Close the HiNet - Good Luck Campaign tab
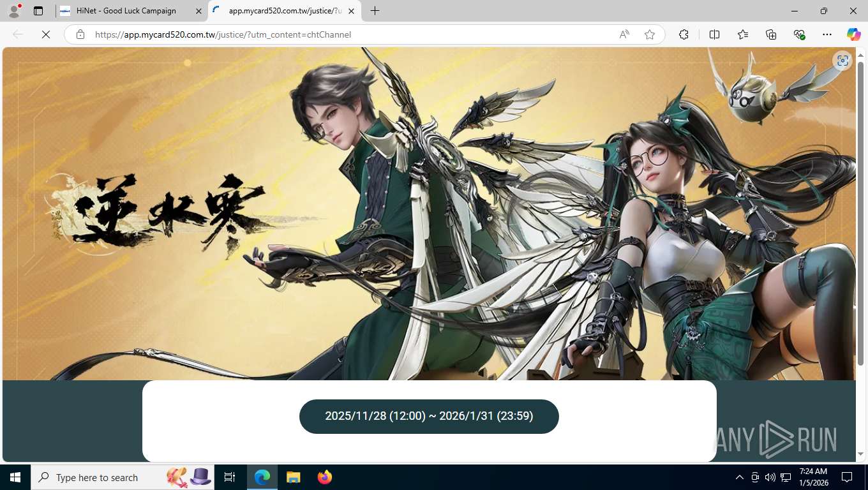Screen dimensions: 868x490 pos(198,11)
